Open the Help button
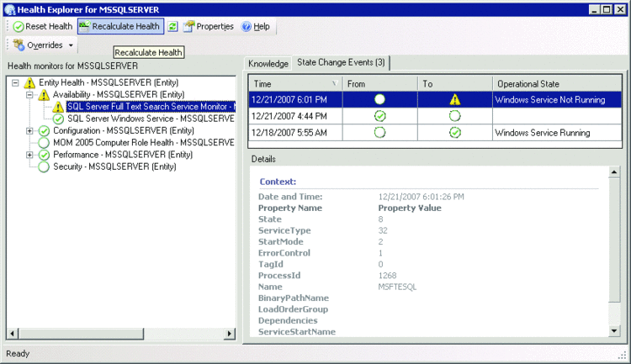This screenshot has width=631, height=364. (255, 27)
